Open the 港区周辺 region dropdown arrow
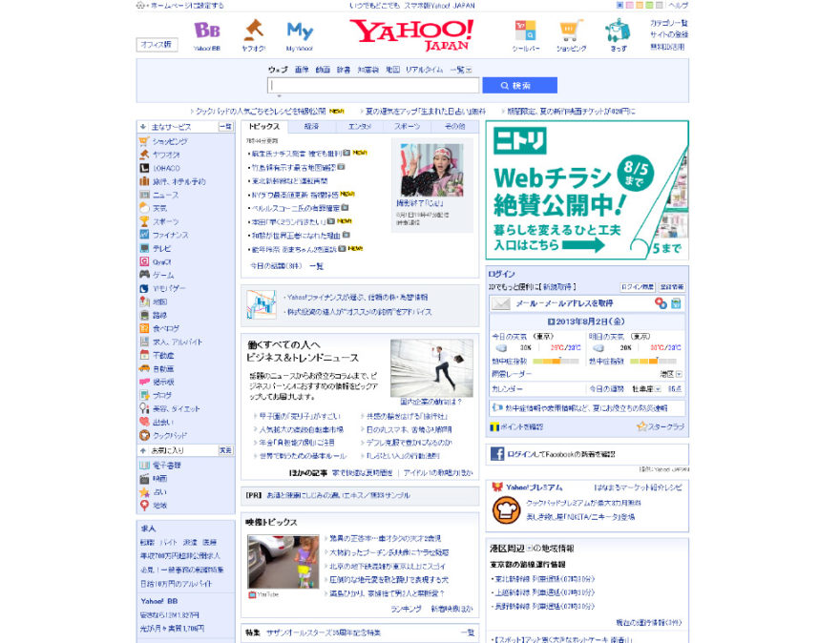Screen dimensions: 840x643 pos(529,549)
